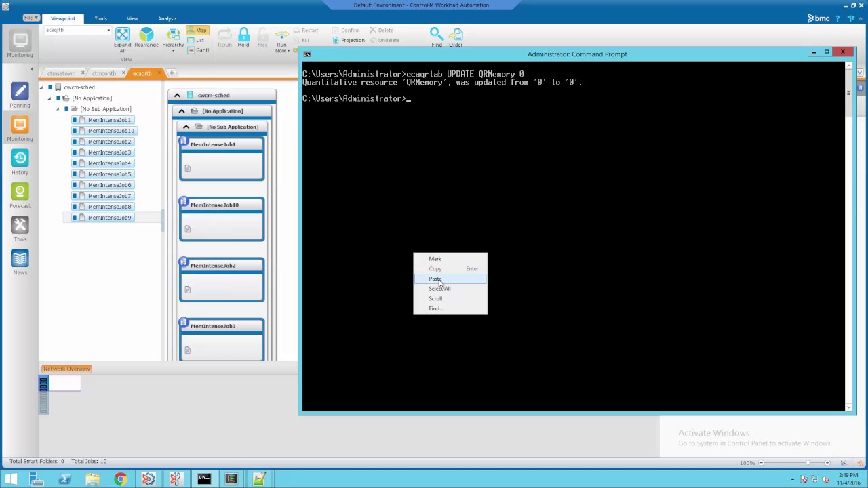Image resolution: width=868 pixels, height=488 pixels.
Task: Choose Scroll in the context menu
Action: coord(435,299)
